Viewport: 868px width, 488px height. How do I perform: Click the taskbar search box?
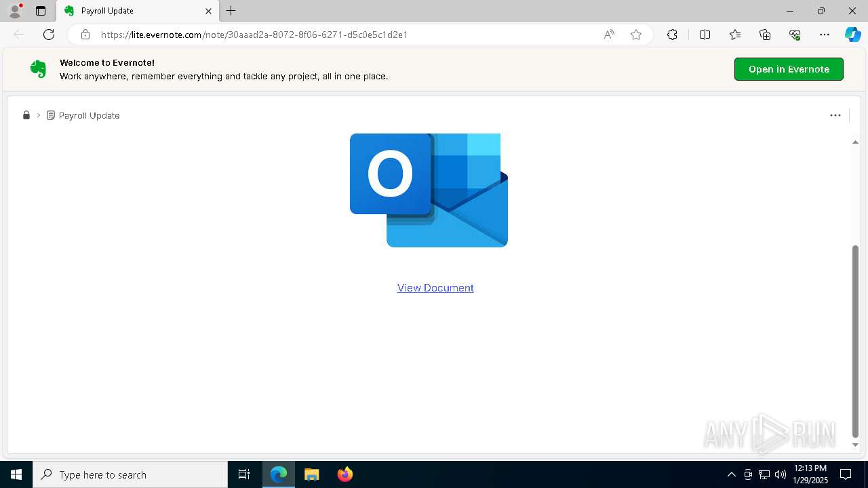coord(130,474)
